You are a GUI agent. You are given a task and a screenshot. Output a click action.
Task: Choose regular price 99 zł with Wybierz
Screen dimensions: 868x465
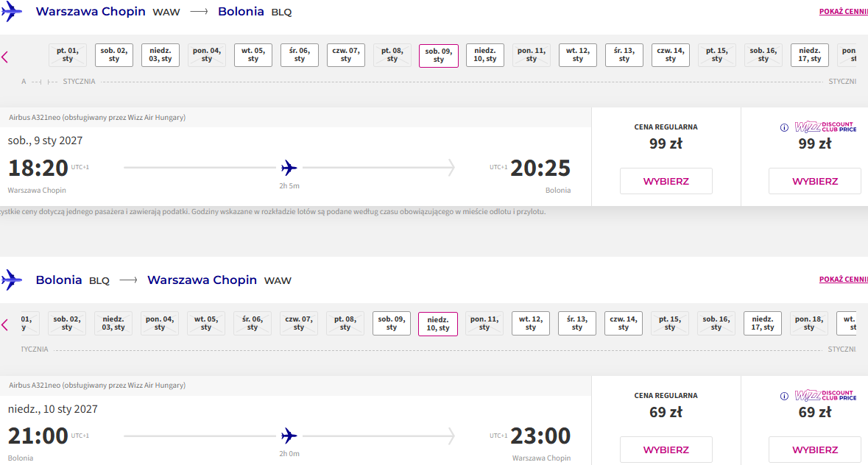tap(666, 181)
